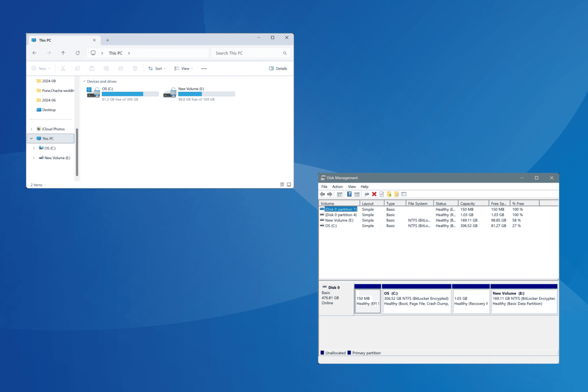
Task: Open the New dropdown in Explorer
Action: (41, 69)
